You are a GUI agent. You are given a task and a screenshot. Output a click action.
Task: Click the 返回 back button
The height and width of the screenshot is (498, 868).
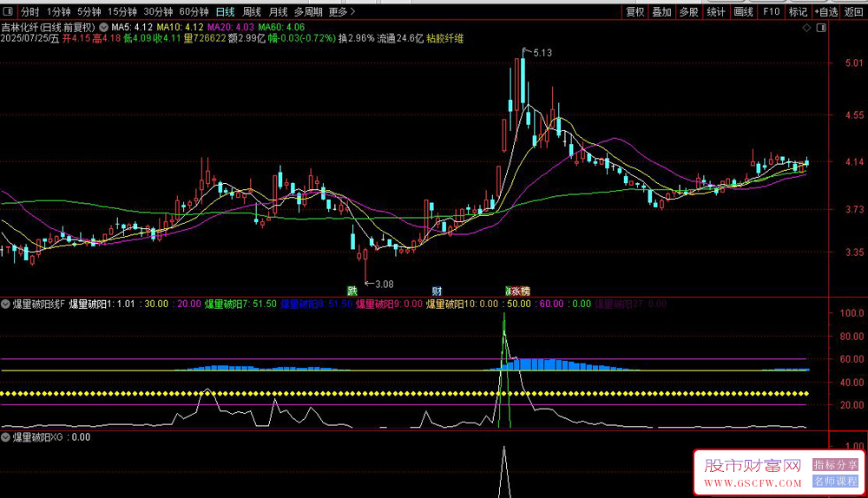coord(853,11)
